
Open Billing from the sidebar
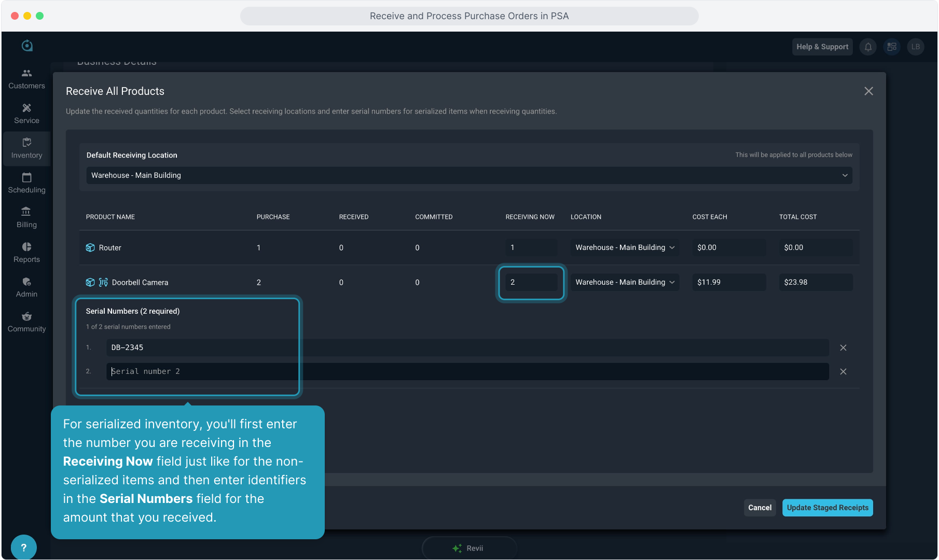26,218
